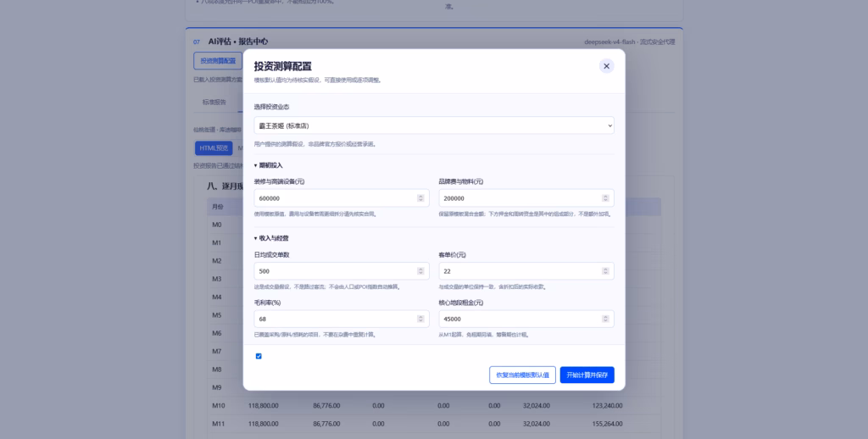This screenshot has height=439, width=868.
Task: Click the 毛利率 input field
Action: point(342,319)
